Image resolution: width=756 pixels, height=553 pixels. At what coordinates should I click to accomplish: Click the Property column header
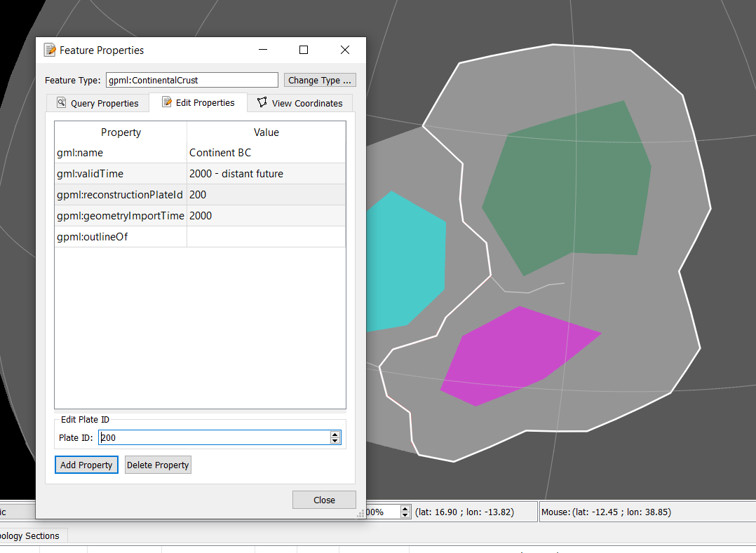[x=121, y=132]
